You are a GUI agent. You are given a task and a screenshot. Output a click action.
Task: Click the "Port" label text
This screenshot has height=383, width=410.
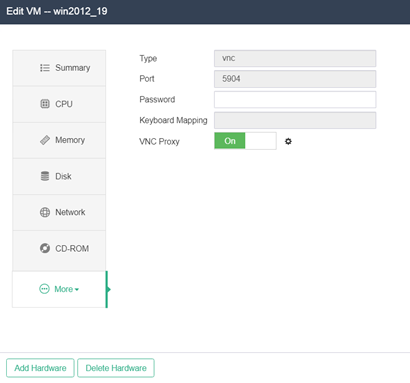click(147, 79)
